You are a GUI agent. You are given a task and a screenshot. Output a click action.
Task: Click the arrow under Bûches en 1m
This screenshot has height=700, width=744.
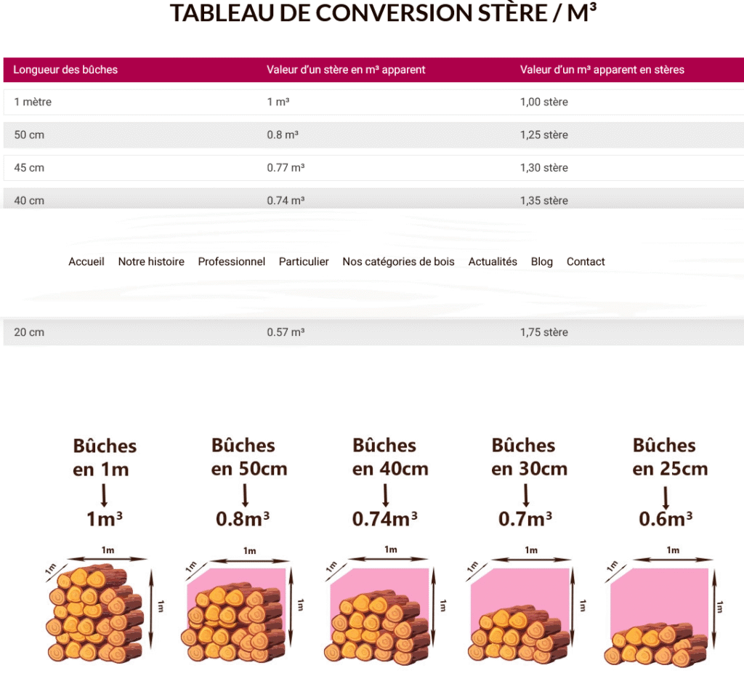click(x=104, y=495)
